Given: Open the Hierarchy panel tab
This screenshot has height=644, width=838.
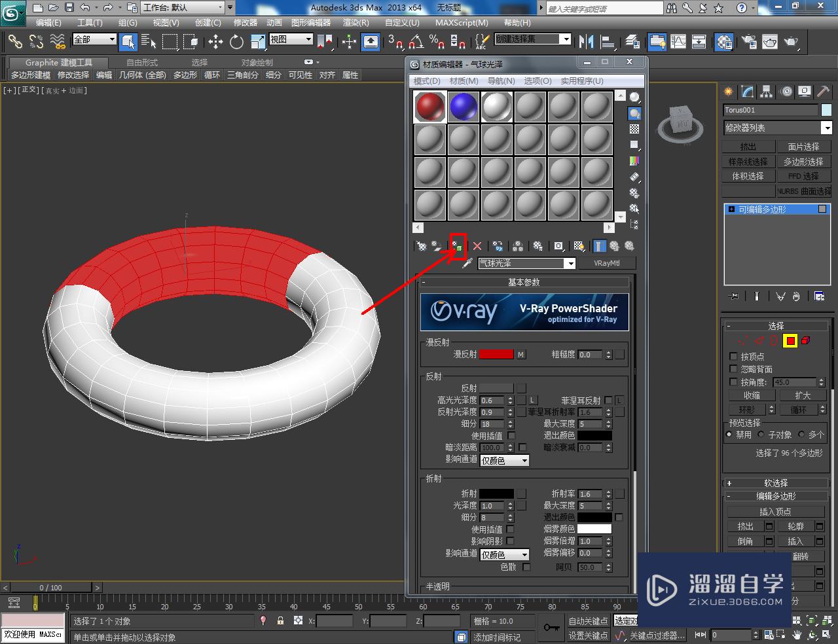Looking at the screenshot, I should click(767, 92).
